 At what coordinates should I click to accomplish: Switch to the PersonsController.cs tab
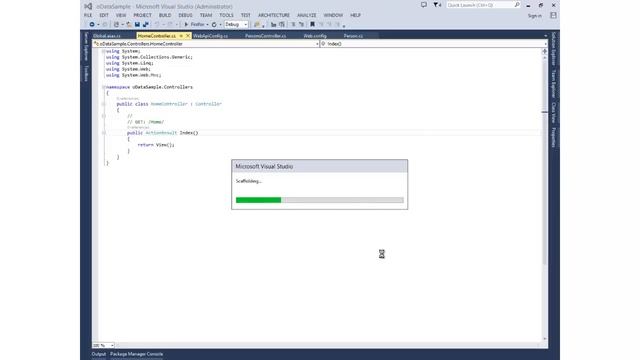pyautogui.click(x=265, y=36)
